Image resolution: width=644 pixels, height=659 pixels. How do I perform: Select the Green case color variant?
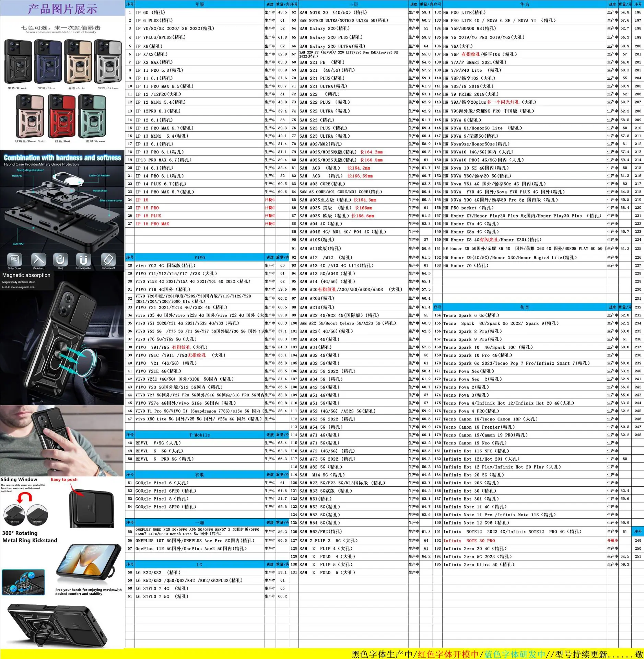pyautogui.click(x=92, y=116)
